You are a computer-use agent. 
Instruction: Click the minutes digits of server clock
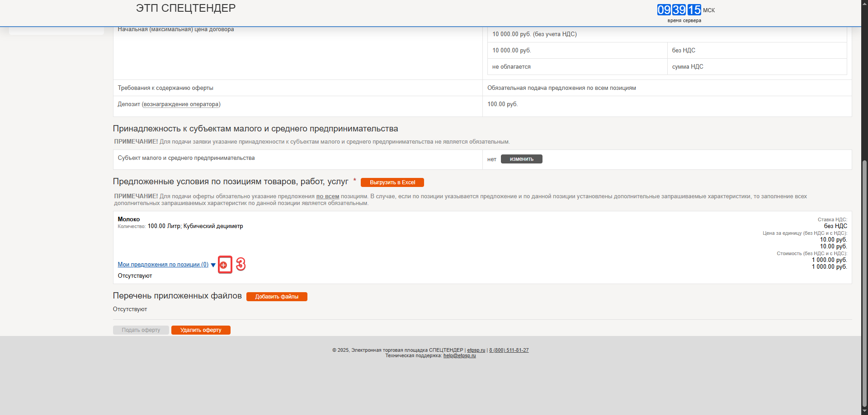click(x=679, y=10)
